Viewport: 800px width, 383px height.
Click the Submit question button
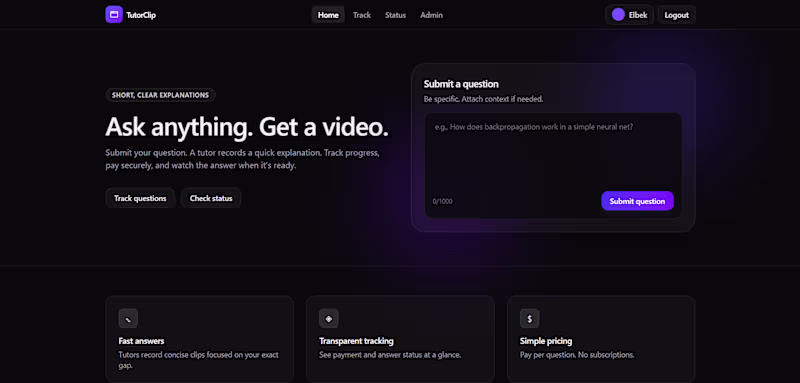coord(637,201)
